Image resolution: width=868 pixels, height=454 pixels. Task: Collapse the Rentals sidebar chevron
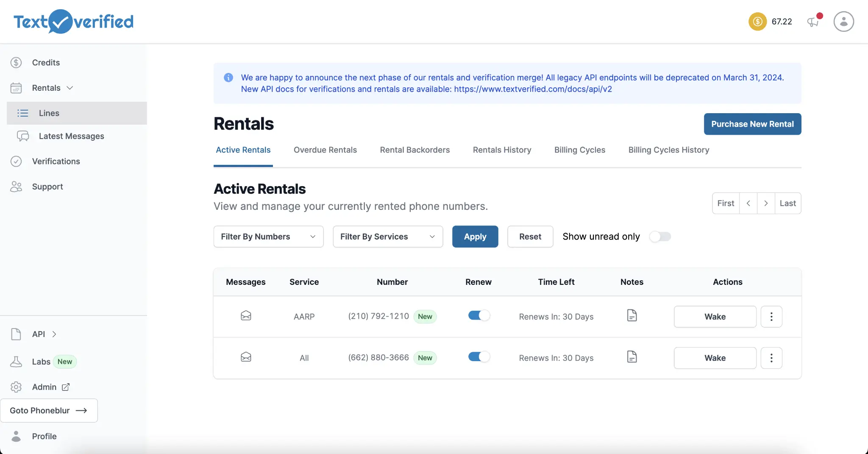tap(70, 88)
